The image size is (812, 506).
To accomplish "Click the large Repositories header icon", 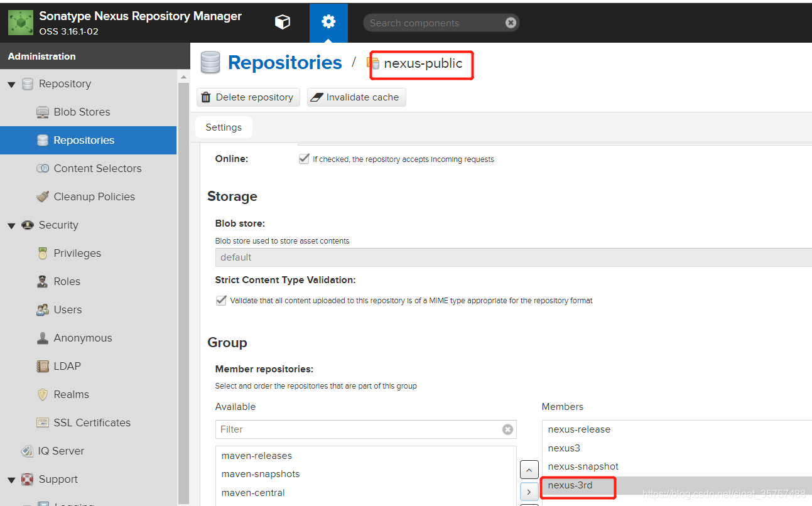I will pyautogui.click(x=210, y=63).
